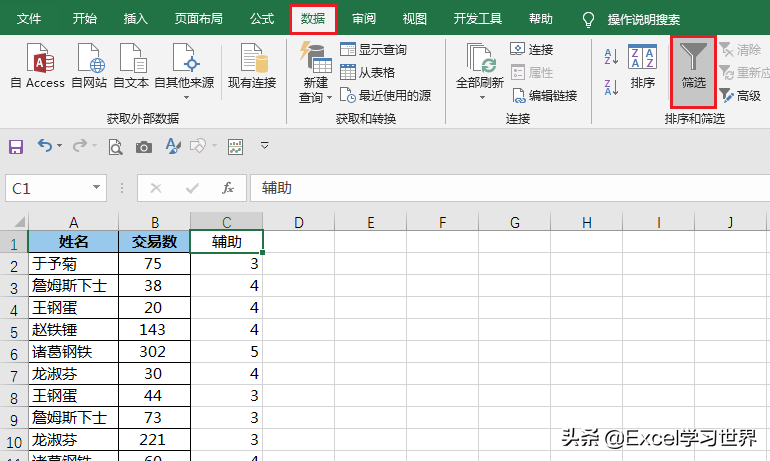Viewport: 770px width, 461px height.
Task: Click the 高级 advanced filter
Action: click(740, 95)
